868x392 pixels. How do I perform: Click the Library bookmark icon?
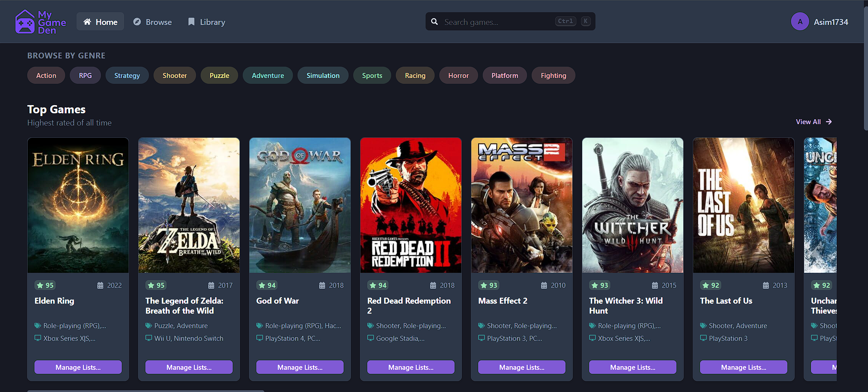192,22
